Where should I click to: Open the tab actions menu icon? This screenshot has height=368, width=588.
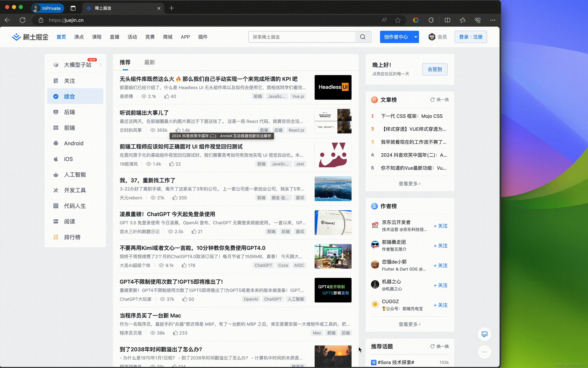[73, 8]
